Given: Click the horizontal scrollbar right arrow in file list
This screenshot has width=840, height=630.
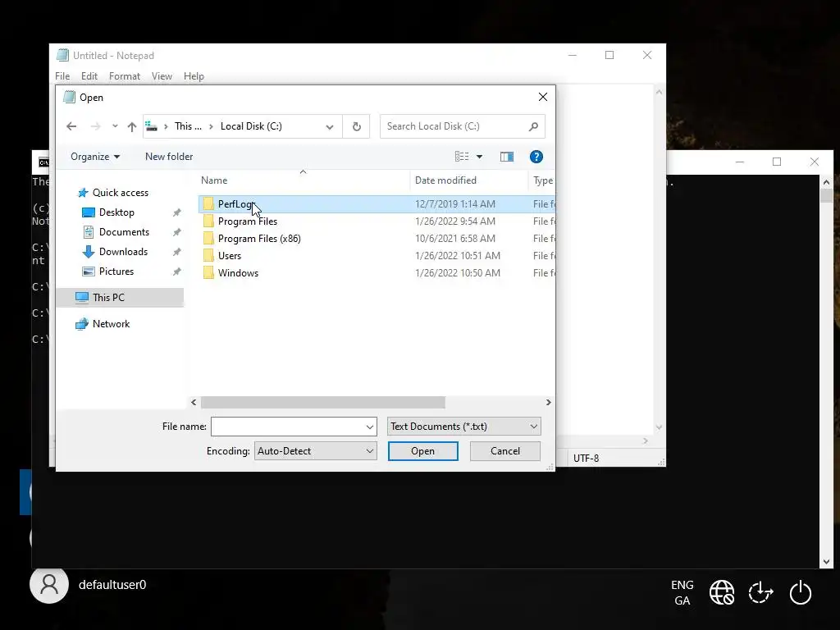Looking at the screenshot, I should tap(548, 402).
